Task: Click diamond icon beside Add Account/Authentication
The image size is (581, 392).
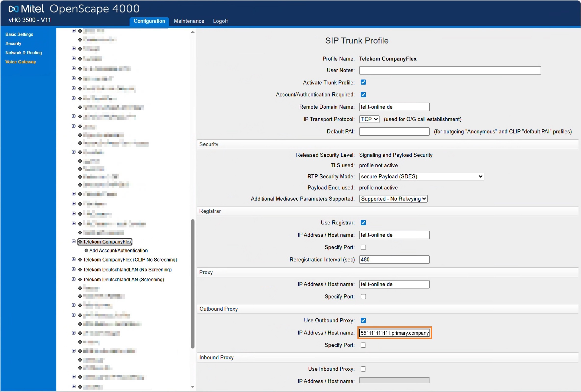Action: tap(86, 250)
